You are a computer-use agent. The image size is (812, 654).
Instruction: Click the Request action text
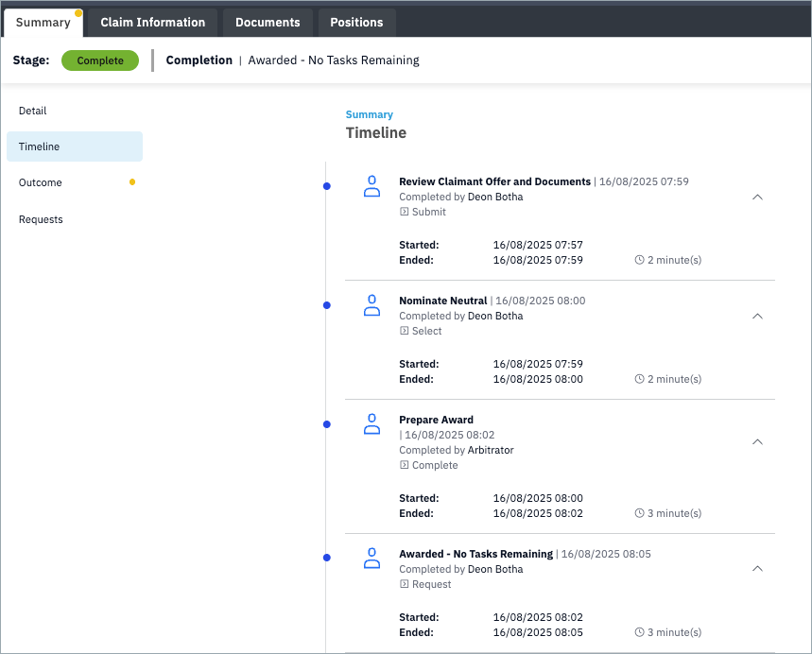tap(431, 583)
